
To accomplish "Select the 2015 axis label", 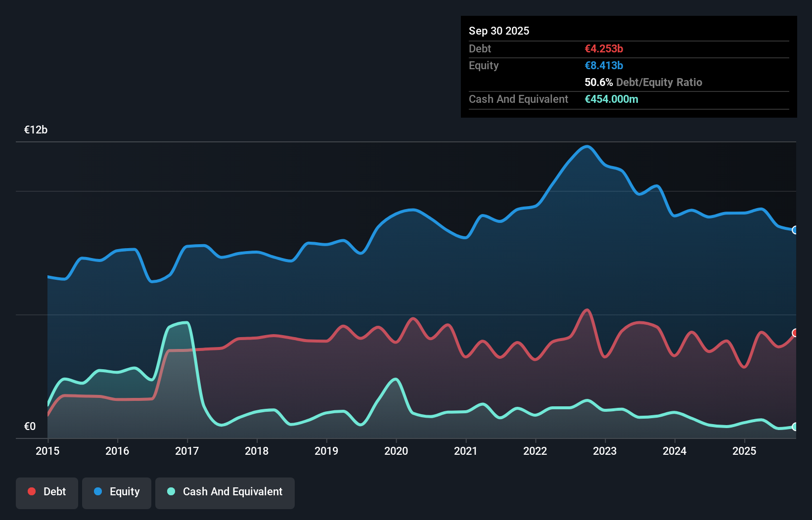I will [x=47, y=451].
